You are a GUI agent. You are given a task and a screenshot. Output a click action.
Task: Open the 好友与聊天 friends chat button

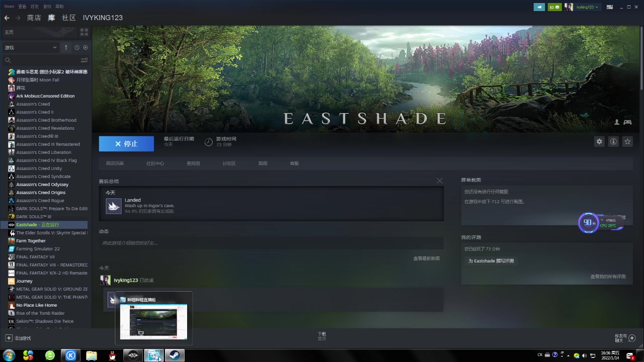tap(625, 338)
